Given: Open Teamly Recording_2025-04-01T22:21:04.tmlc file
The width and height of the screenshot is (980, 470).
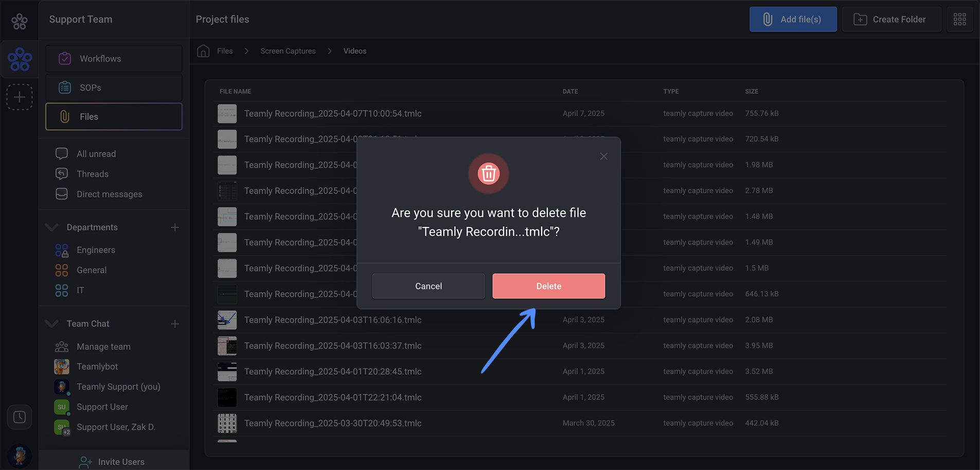Looking at the screenshot, I should pos(332,397).
